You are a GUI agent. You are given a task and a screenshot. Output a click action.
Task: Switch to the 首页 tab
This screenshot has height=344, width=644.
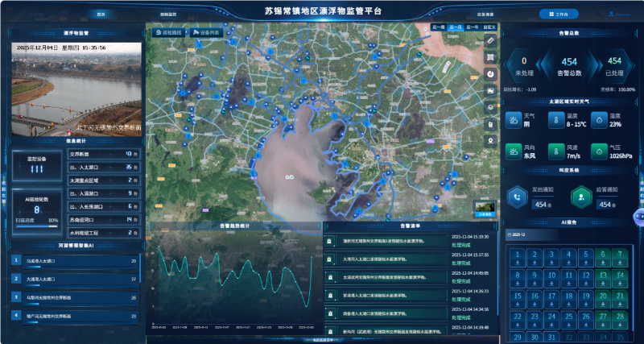pos(101,15)
